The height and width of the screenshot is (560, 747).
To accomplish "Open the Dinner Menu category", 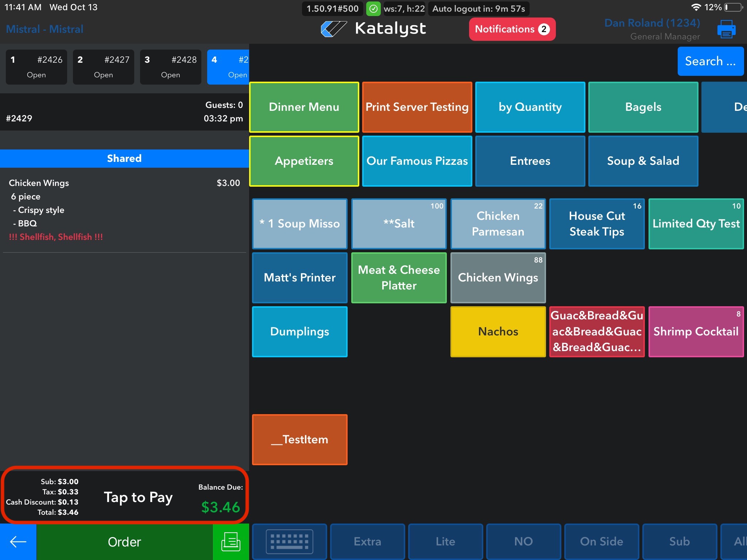I will 304,107.
